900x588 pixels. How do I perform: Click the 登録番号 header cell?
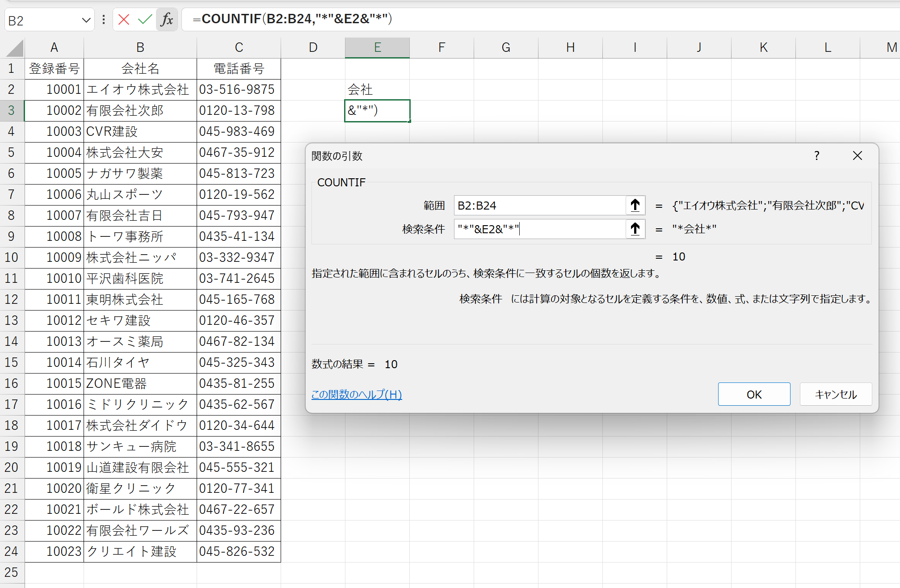pos(54,69)
